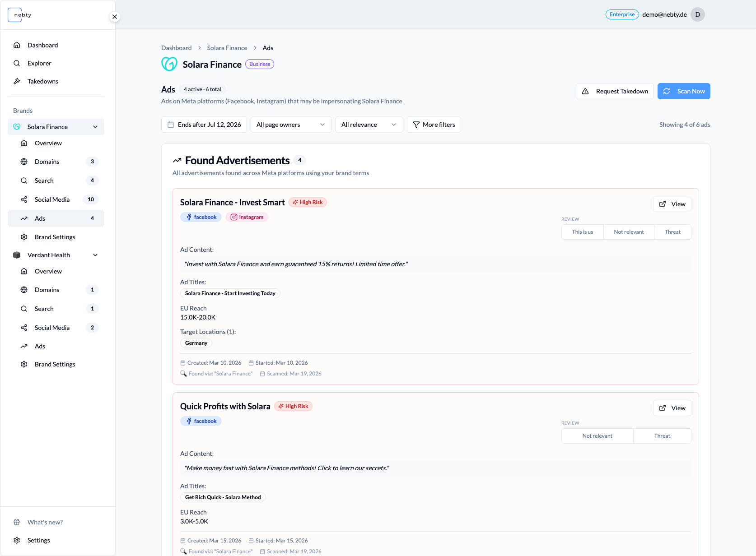This screenshot has height=556, width=756.
Task: Close the sidebar with the X icon
Action: [x=115, y=17]
